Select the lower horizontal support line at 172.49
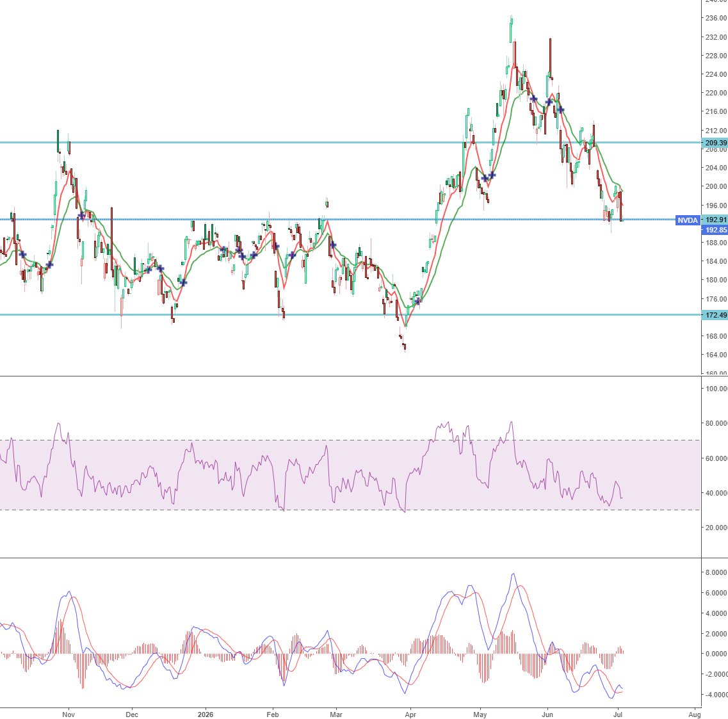Screen dimensions: 728x719 click(x=350, y=315)
